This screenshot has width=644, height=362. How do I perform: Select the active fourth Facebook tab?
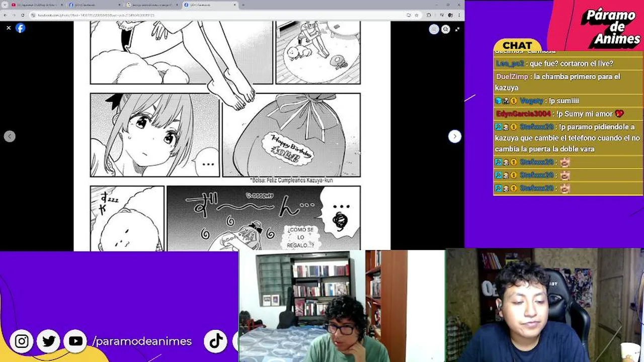[210, 5]
